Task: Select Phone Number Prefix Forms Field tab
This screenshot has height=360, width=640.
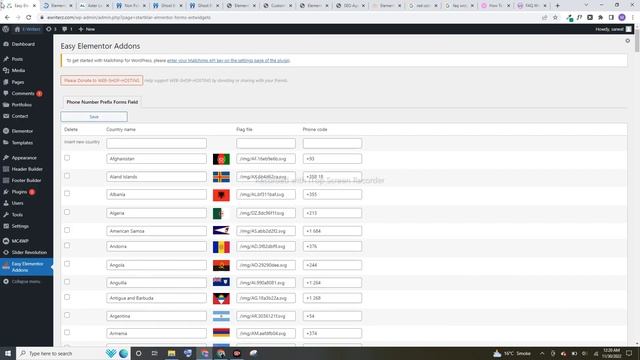Action: point(102,102)
